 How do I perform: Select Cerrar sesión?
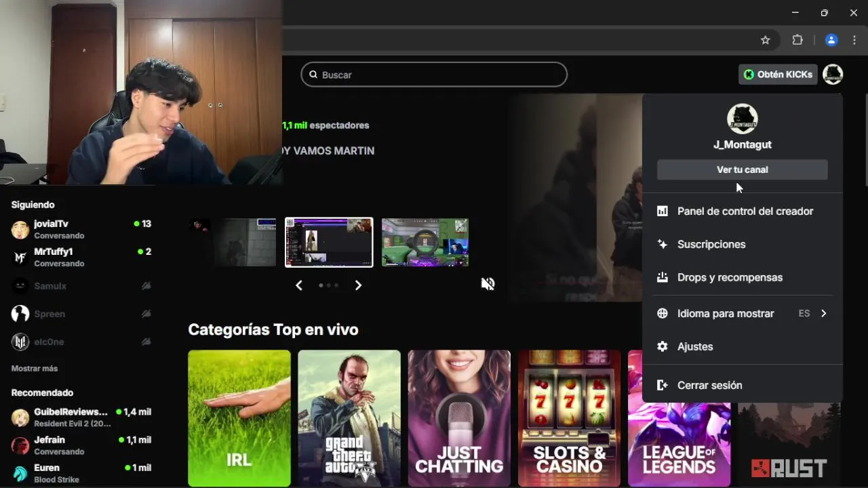pyautogui.click(x=743, y=385)
